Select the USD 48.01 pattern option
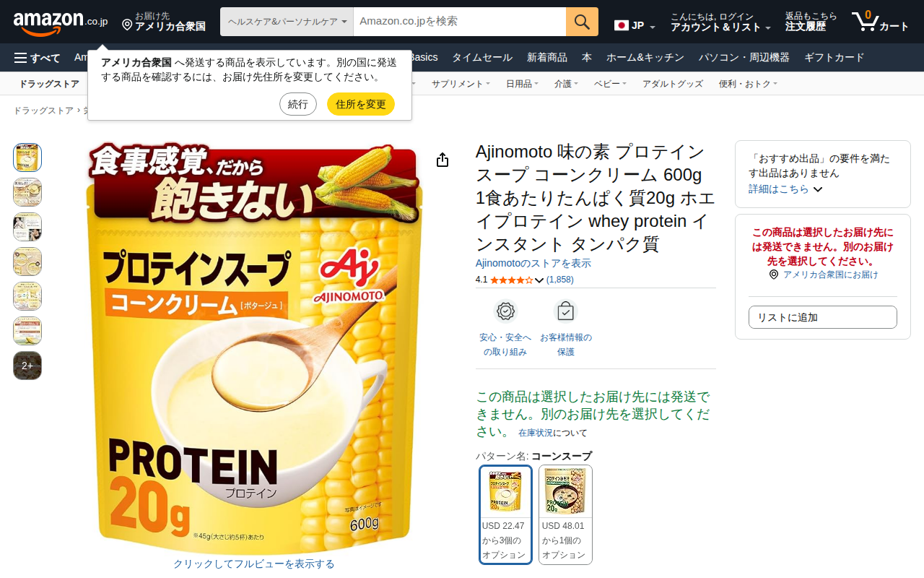 (565, 514)
